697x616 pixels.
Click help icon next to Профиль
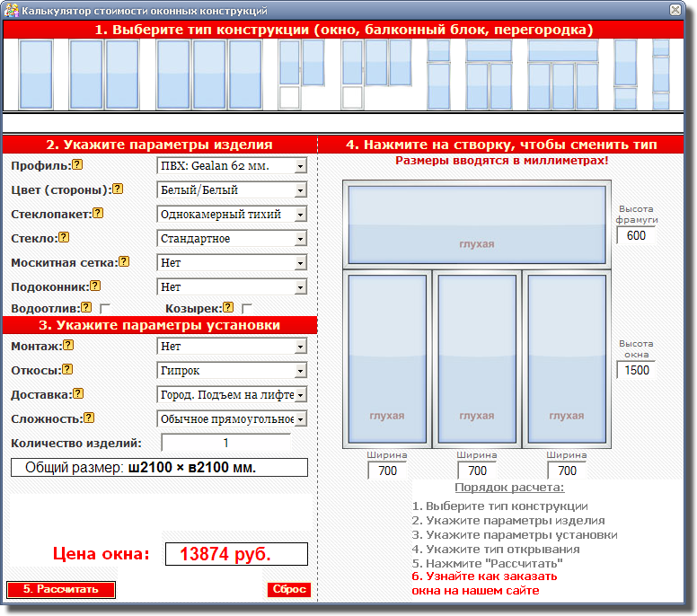pyautogui.click(x=77, y=165)
